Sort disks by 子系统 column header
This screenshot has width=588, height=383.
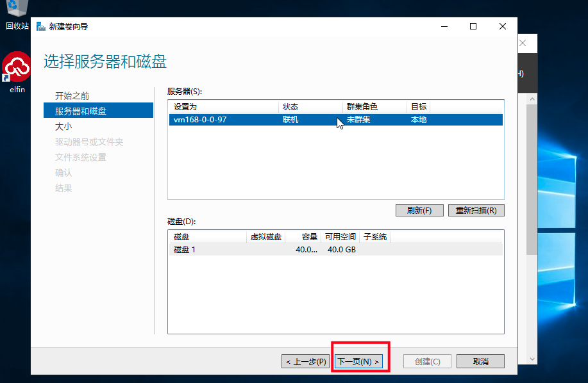tap(375, 236)
